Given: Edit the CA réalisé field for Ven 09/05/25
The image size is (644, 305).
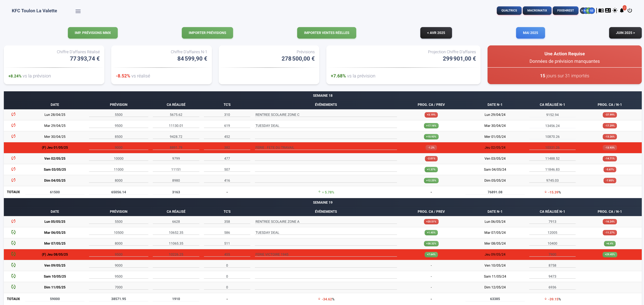Looking at the screenshot, I should [x=176, y=265].
